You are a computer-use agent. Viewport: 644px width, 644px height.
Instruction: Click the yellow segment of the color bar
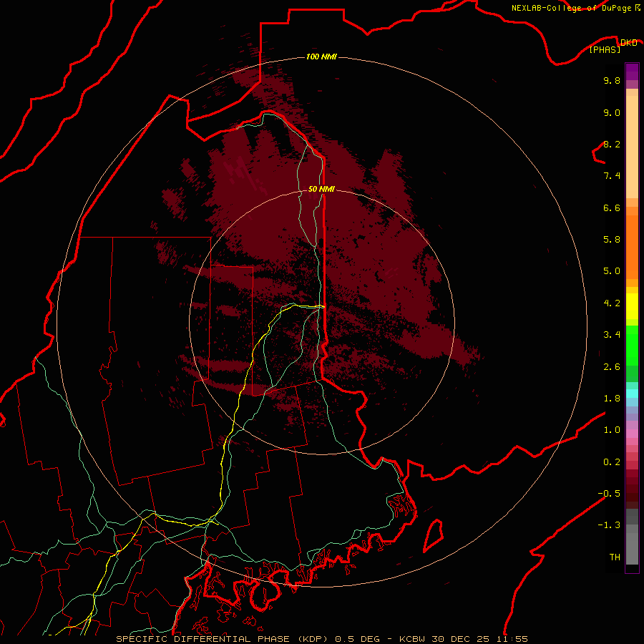632,306
